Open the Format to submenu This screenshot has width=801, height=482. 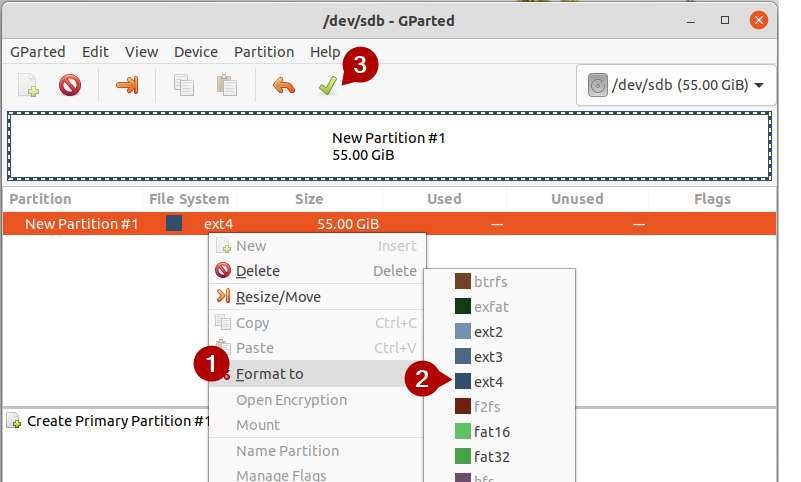(317, 374)
